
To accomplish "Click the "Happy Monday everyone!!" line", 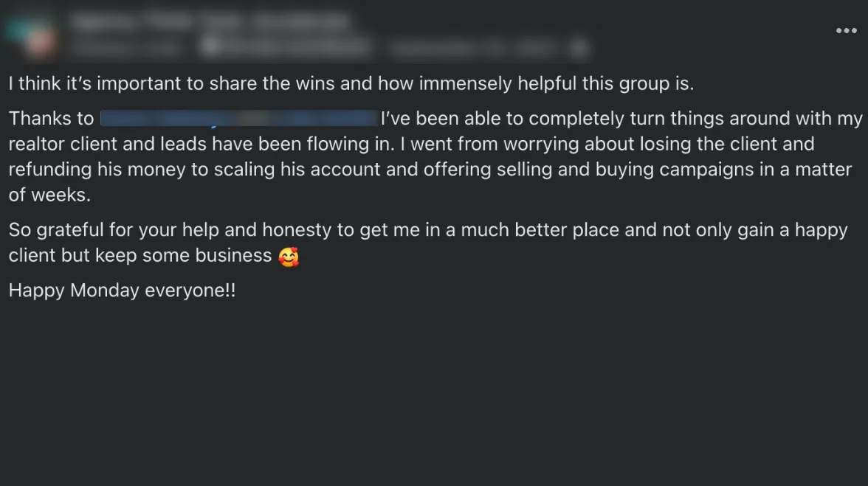I will click(x=122, y=291).
